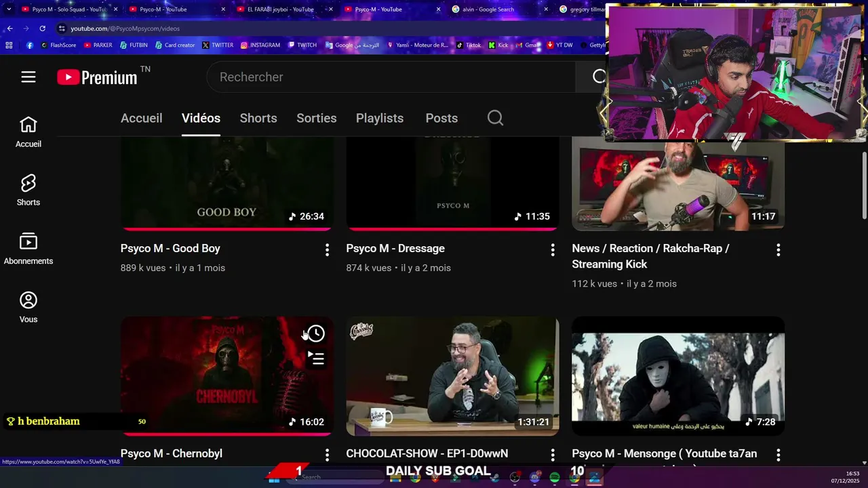This screenshot has height=488, width=868.
Task: Open the apps grid in bookmarks bar
Action: tap(9, 45)
